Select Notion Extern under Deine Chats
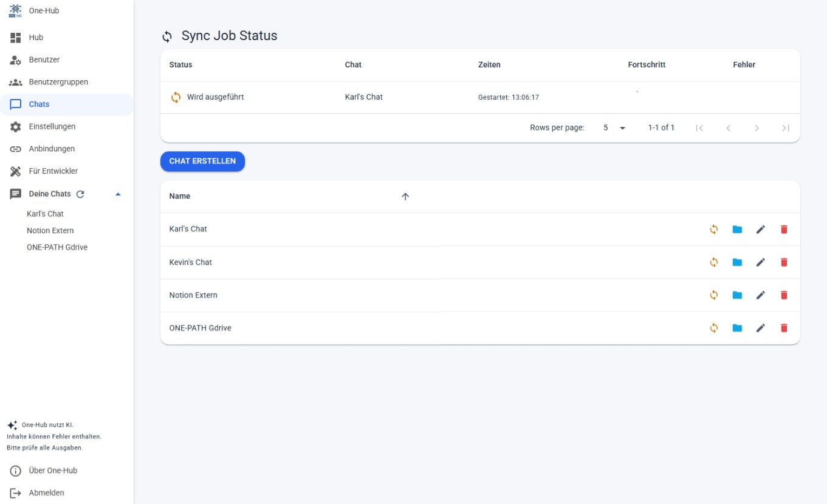The image size is (827, 504). [x=50, y=231]
